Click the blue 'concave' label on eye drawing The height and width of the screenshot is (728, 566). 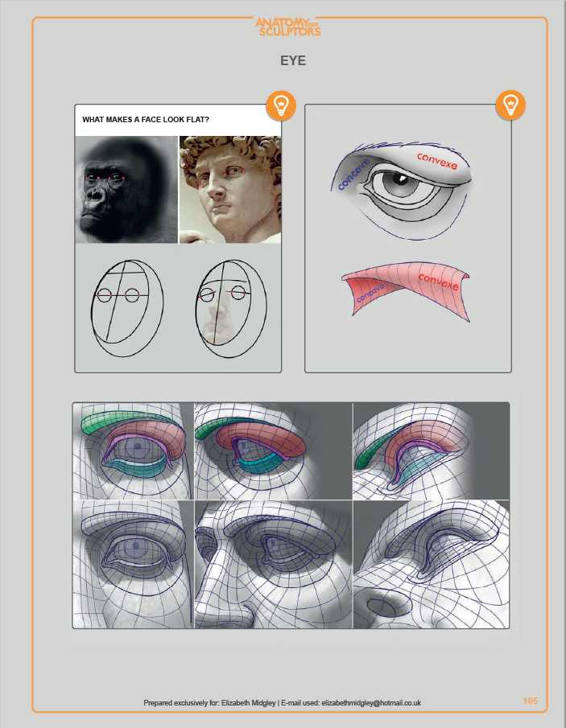(353, 174)
